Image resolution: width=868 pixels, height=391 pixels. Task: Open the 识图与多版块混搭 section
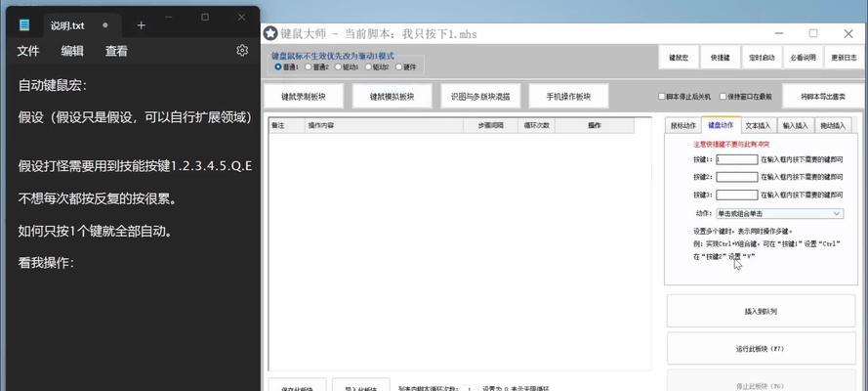click(x=480, y=97)
